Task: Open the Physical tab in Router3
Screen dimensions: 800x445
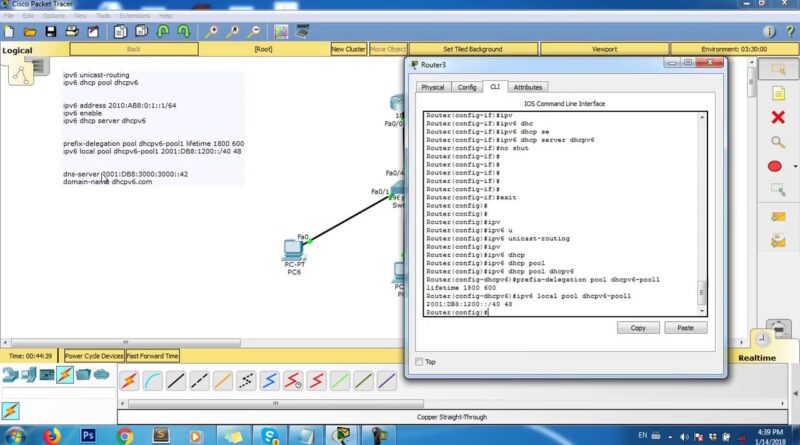Action: (433, 87)
